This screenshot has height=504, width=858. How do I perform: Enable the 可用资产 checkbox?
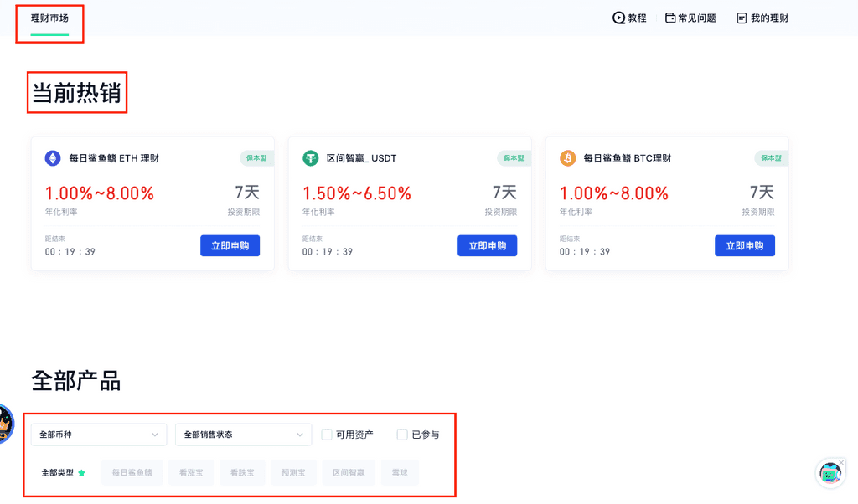click(x=328, y=435)
